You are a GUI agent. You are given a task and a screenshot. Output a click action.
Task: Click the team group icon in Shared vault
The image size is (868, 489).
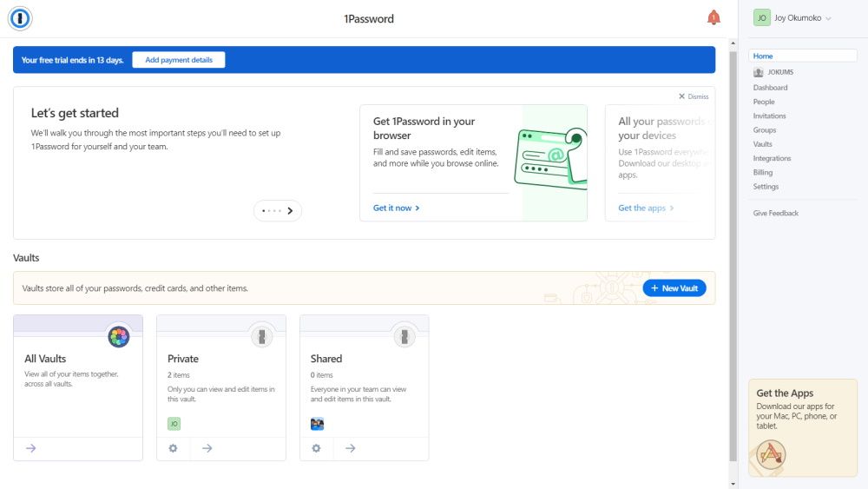[317, 424]
